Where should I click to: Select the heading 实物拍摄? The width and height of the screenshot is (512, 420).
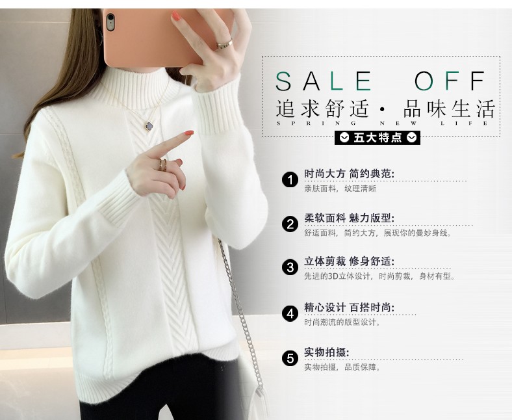tap(327, 352)
